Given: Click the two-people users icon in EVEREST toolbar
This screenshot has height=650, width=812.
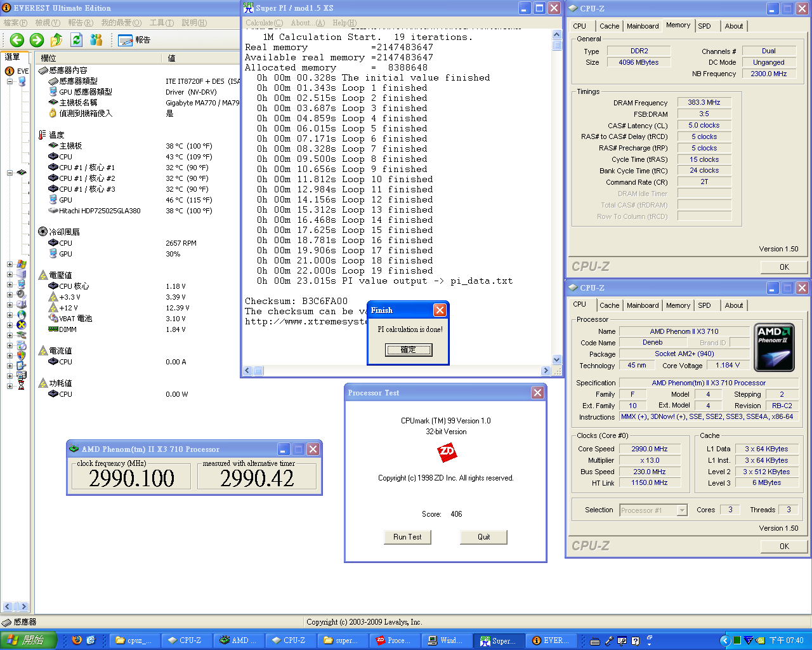Looking at the screenshot, I should (x=96, y=40).
